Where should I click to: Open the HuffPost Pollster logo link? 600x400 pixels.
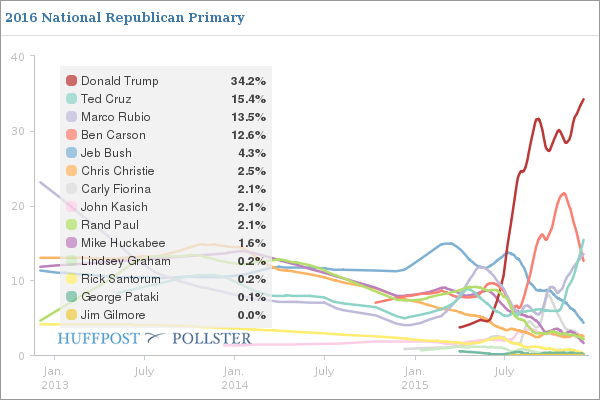(154, 338)
